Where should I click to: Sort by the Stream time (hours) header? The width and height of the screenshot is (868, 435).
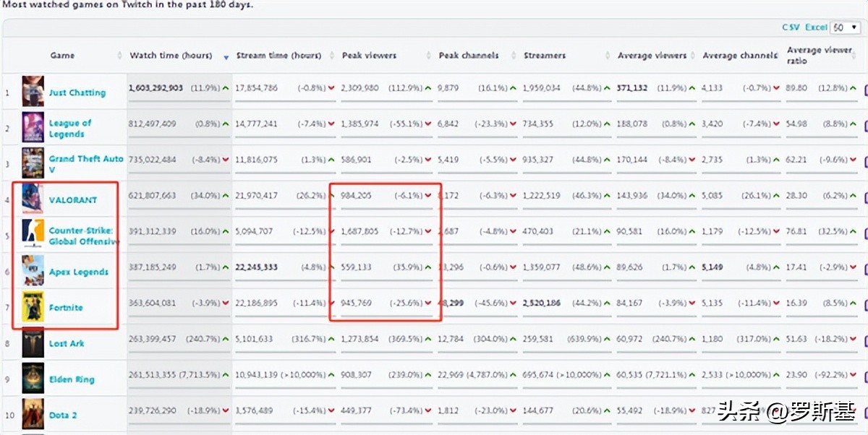point(278,56)
